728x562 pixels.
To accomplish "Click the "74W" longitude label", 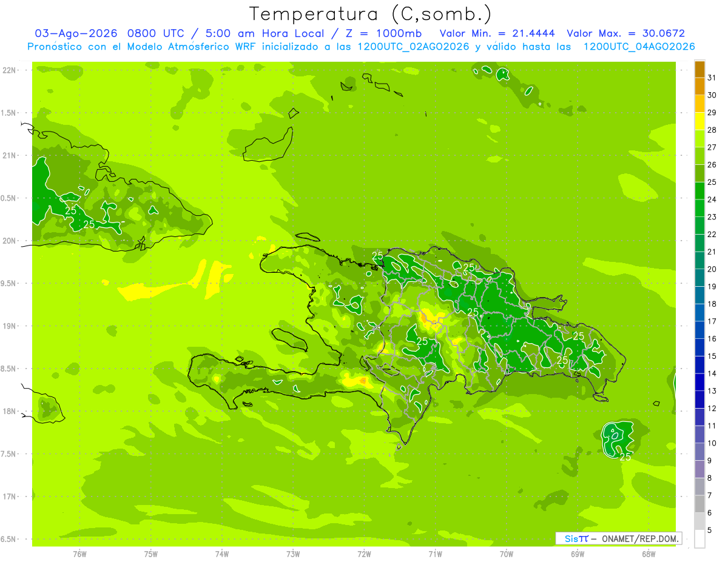I will [221, 554].
